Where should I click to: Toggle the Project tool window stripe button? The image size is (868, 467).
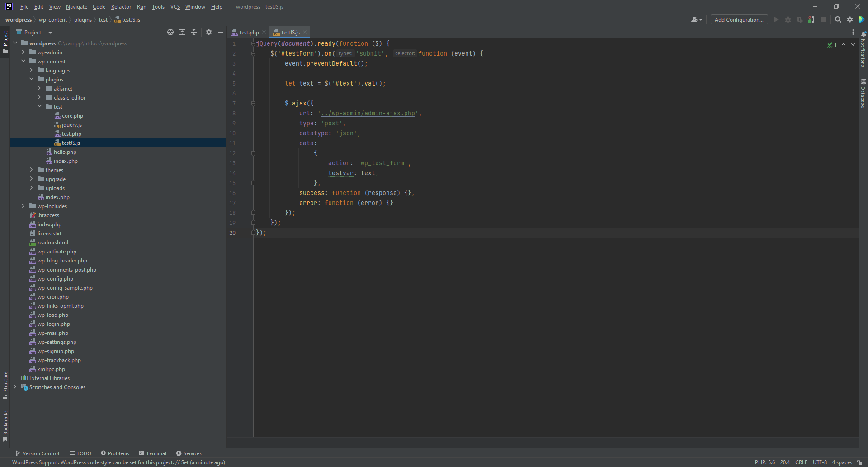5,42
